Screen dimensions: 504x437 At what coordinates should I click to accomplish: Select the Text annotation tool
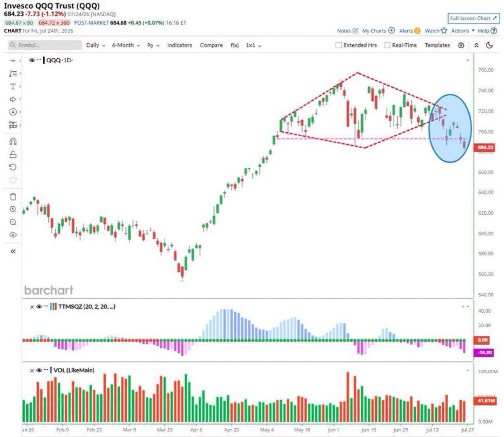13,86
